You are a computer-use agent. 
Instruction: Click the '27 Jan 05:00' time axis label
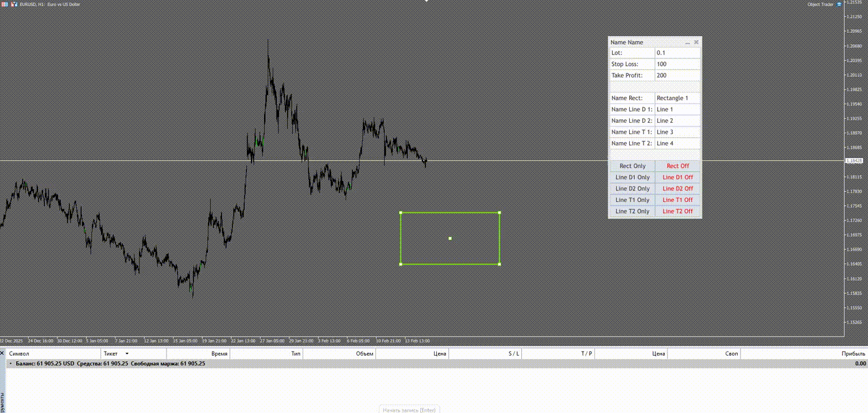point(272,341)
